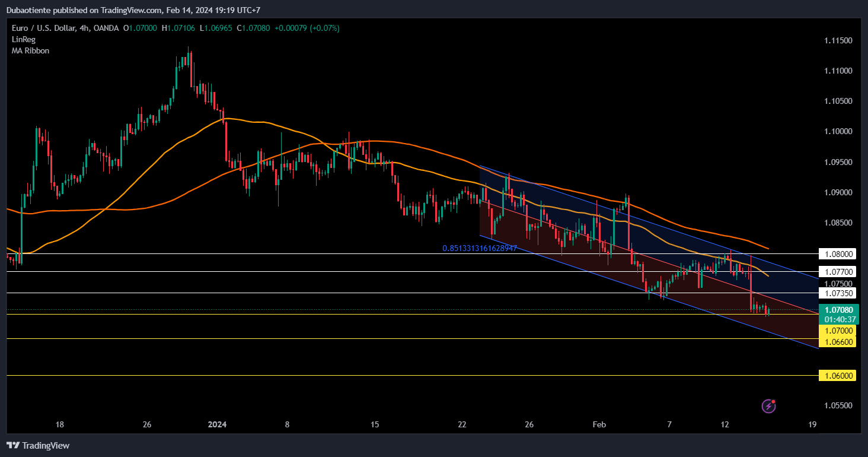Click the close value C1.07080
The width and height of the screenshot is (868, 457).
coord(254,28)
